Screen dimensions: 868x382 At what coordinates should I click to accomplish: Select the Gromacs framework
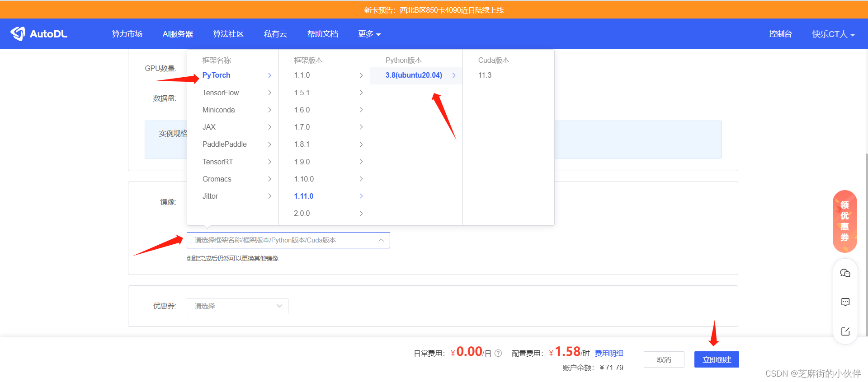point(233,179)
